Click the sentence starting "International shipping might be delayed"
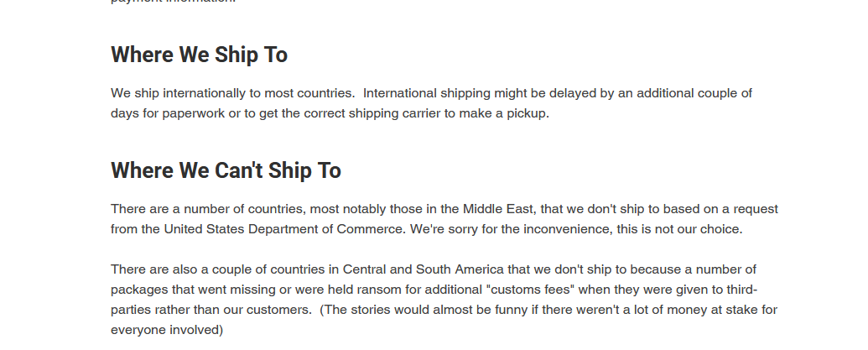The image size is (868, 350). click(x=486, y=93)
